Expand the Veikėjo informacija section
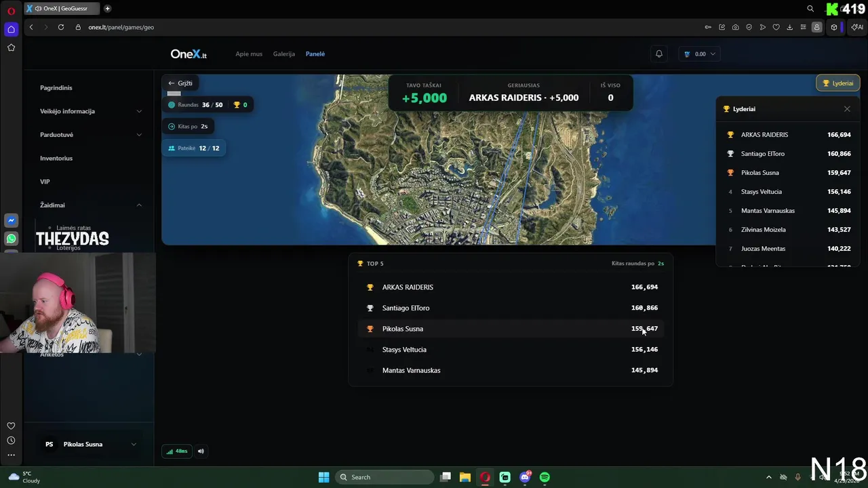Image resolution: width=868 pixels, height=488 pixels. (x=91, y=111)
